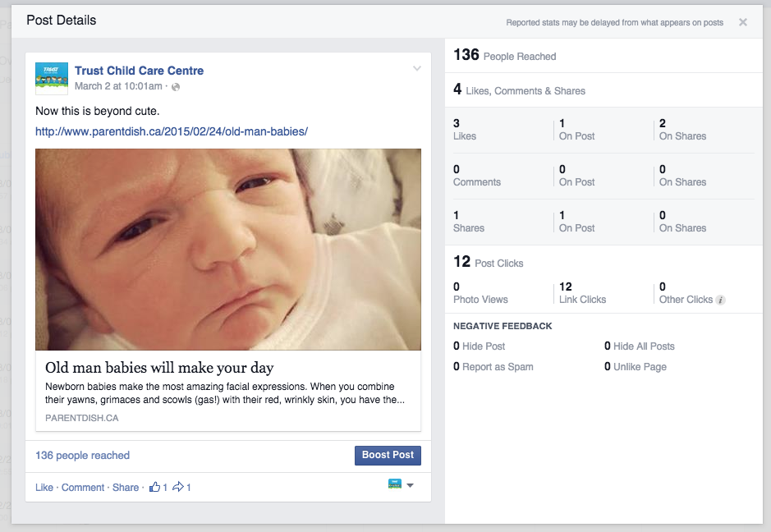Click the share arrow count icon
The height and width of the screenshot is (532, 771).
[x=177, y=487]
